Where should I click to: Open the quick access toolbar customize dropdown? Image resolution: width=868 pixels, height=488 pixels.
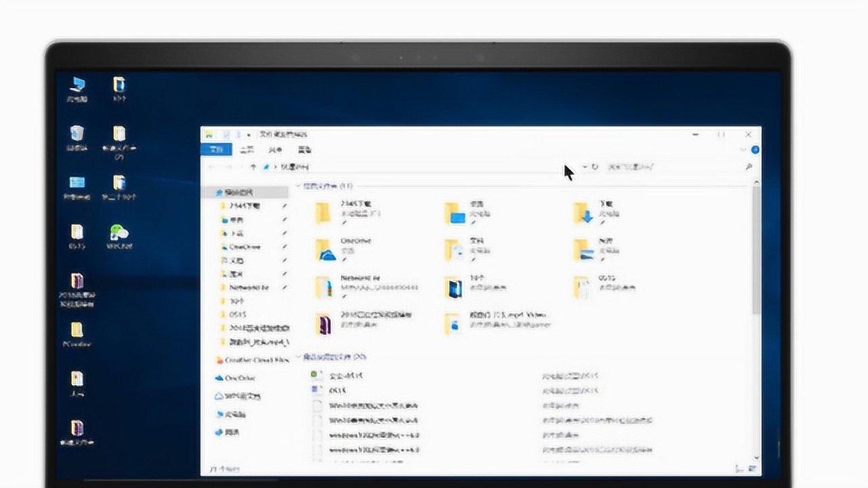tap(249, 135)
